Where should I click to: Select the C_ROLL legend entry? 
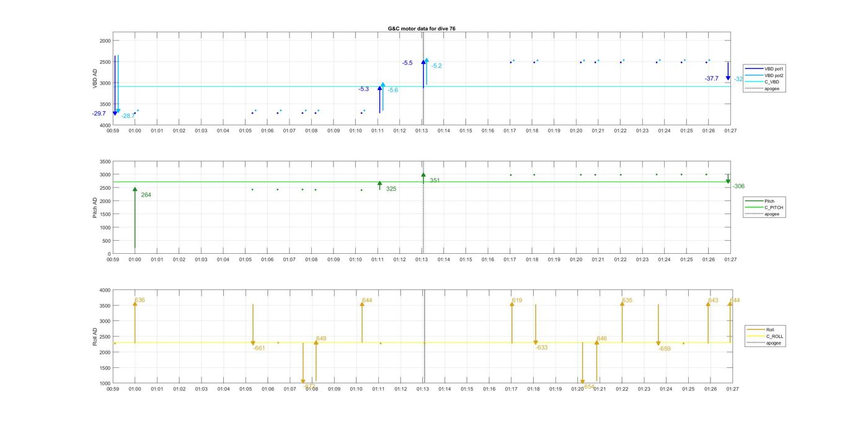click(765, 336)
